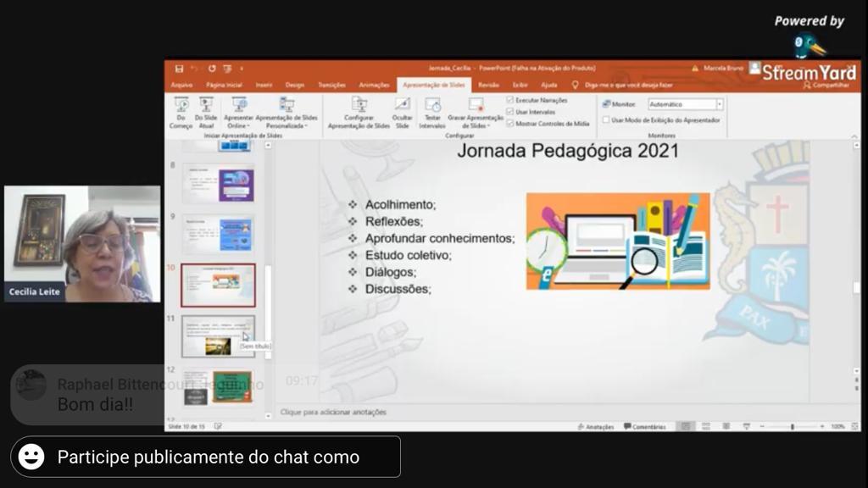Expand the Monitor dropdown set to Automático
This screenshot has height=488, width=868.
[719, 104]
